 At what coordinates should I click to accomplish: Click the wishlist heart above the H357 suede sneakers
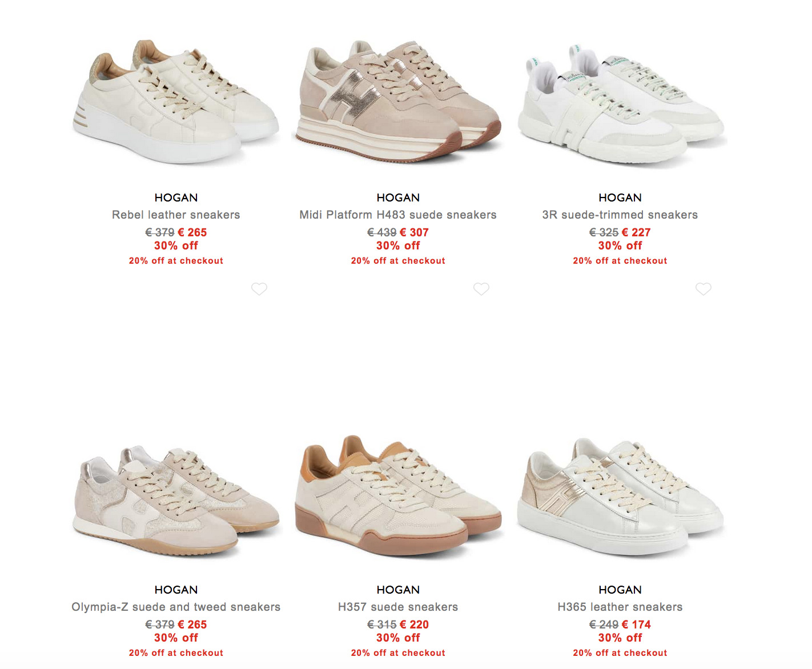481,289
